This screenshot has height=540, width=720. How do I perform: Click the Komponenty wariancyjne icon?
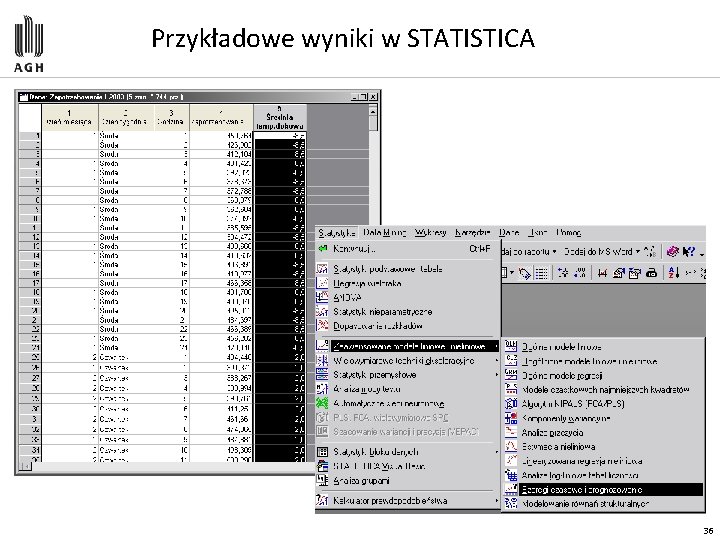(x=511, y=418)
